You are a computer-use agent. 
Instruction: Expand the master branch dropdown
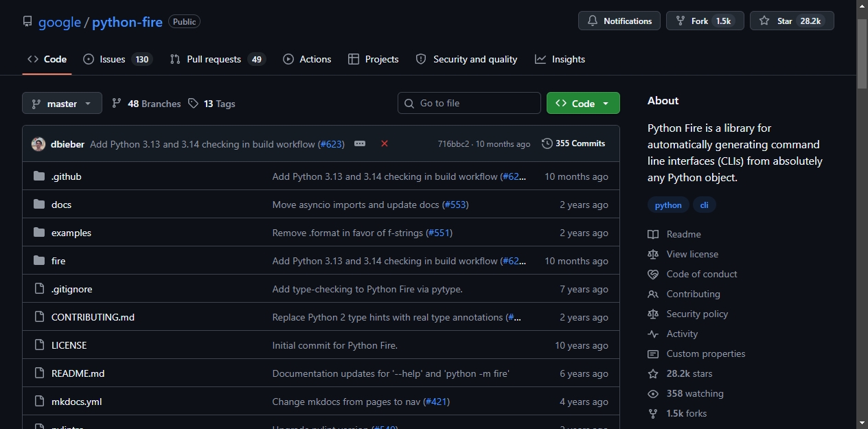click(62, 103)
